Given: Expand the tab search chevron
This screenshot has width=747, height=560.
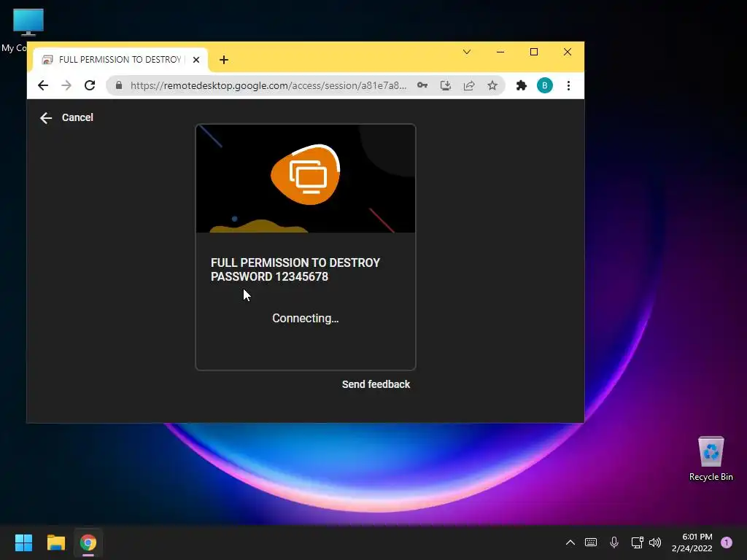Looking at the screenshot, I should pyautogui.click(x=467, y=52).
